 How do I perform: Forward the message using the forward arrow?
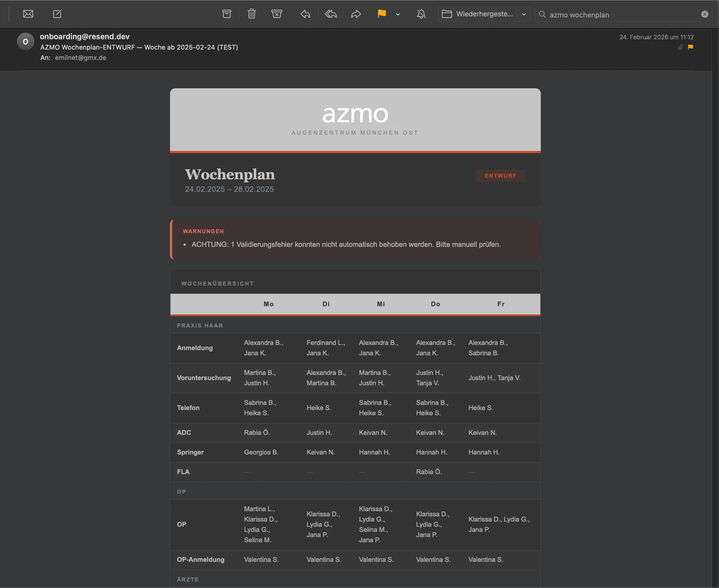356,14
